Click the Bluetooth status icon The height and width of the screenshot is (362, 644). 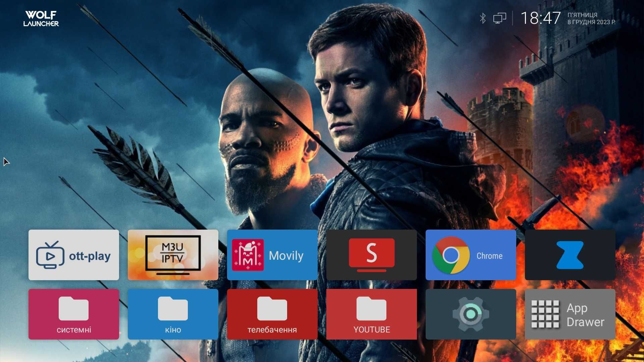click(483, 18)
